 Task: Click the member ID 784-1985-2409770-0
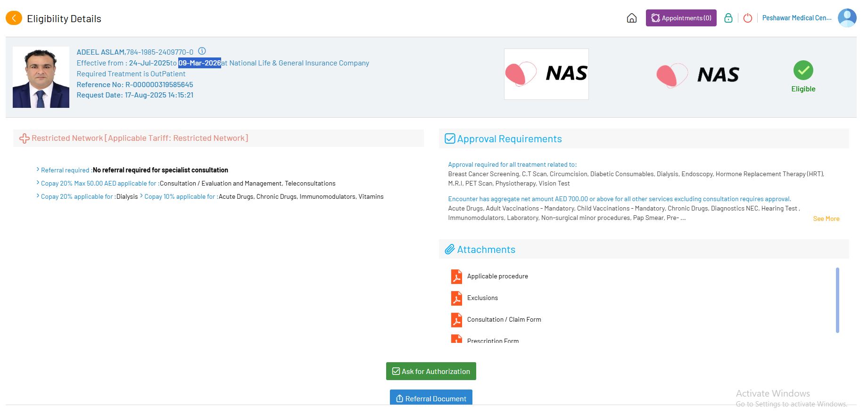tap(160, 52)
